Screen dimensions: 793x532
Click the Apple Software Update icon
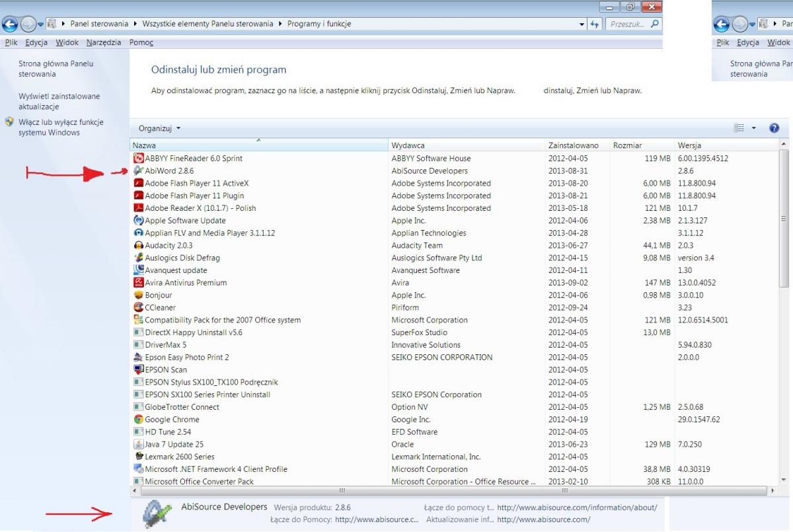pyautogui.click(x=138, y=220)
